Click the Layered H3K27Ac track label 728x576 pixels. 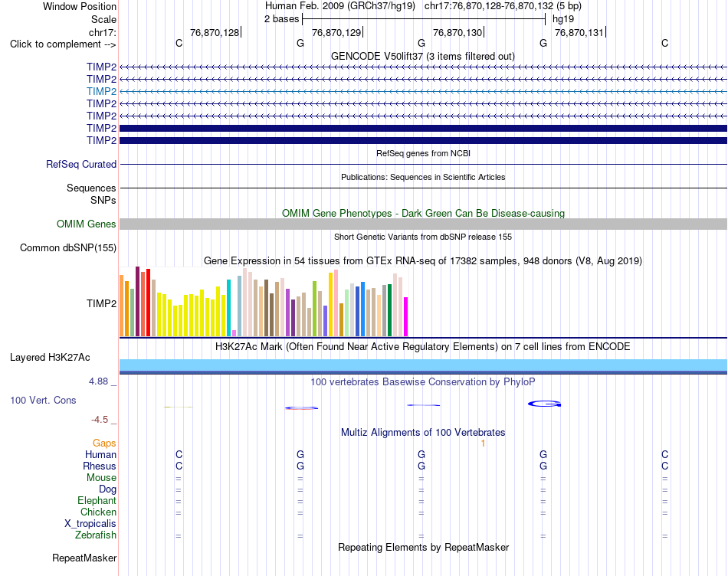[50, 358]
